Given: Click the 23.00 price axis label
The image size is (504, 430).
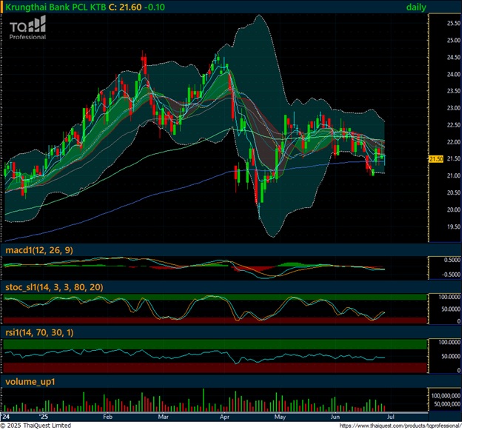Looking at the screenshot, I should pyautogui.click(x=454, y=108).
